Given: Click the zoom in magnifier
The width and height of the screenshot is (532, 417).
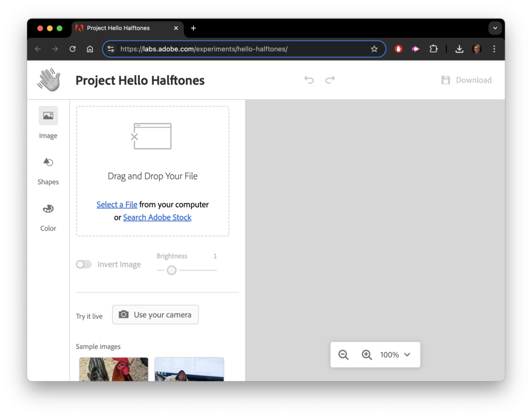Looking at the screenshot, I should 366,355.
